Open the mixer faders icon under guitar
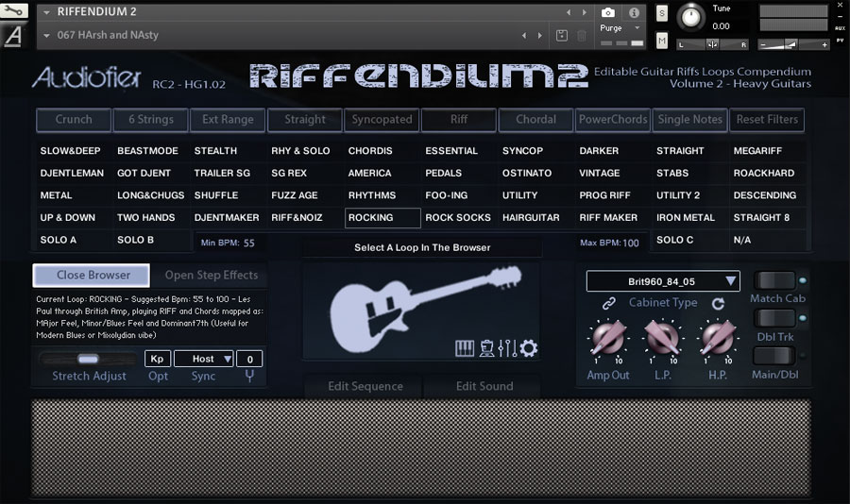Image resolution: width=850 pixels, height=504 pixels. pos(507,348)
